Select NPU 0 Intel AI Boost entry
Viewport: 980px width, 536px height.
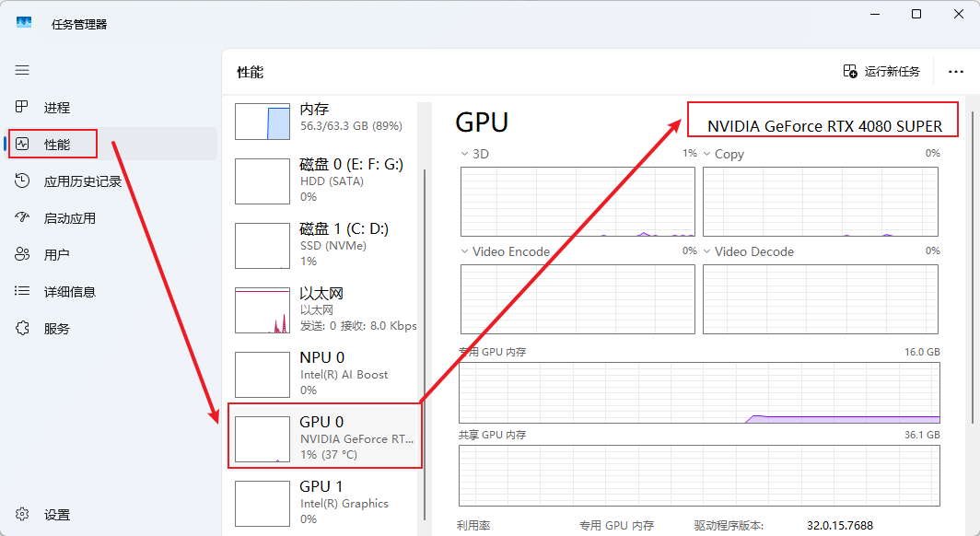[324, 374]
